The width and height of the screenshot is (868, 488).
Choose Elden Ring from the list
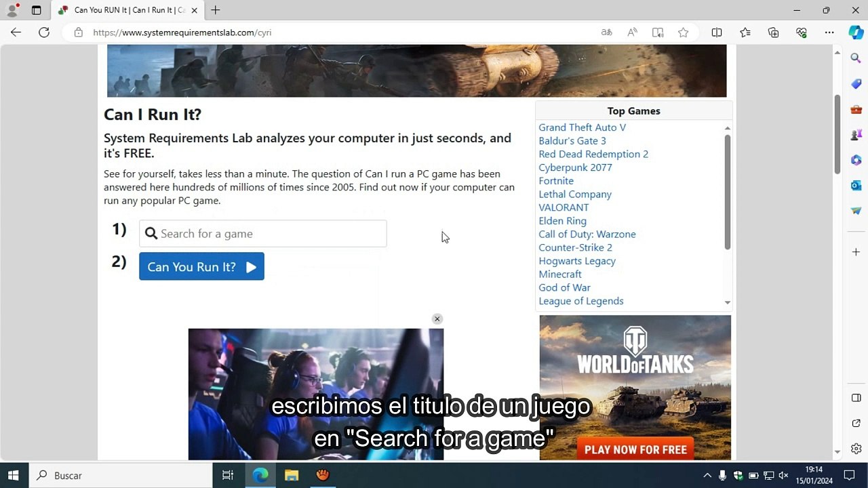click(x=562, y=221)
